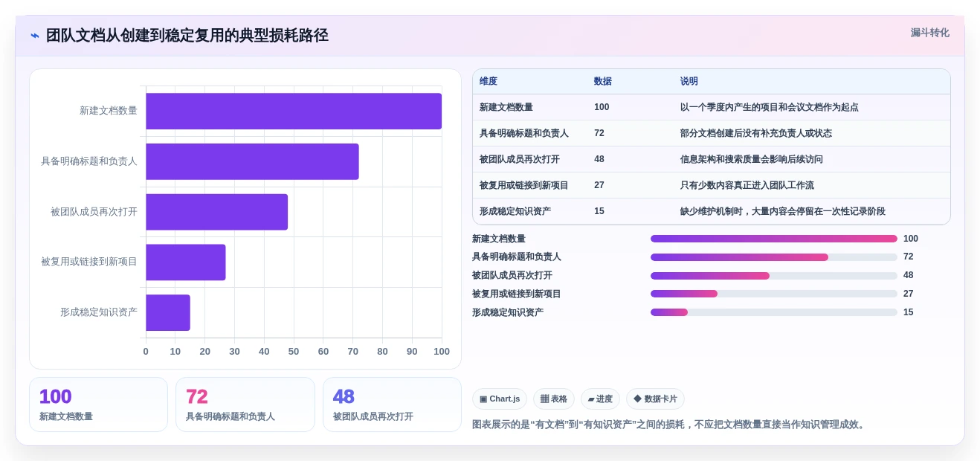Screen dimensions: 980x461
Task: Click chart y-axis label 形成稳定知识资产
Action: [99, 312]
